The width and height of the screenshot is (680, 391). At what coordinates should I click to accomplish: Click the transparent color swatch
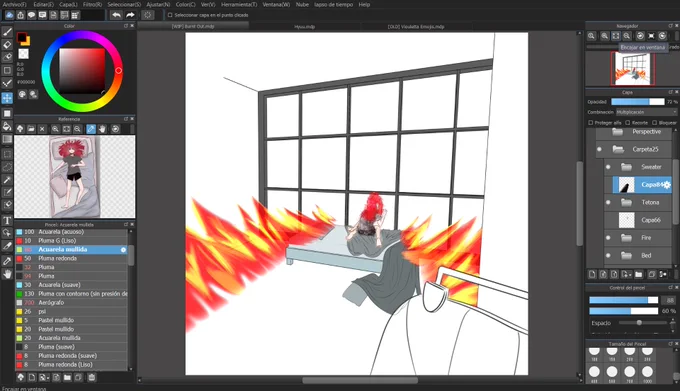(x=23, y=54)
